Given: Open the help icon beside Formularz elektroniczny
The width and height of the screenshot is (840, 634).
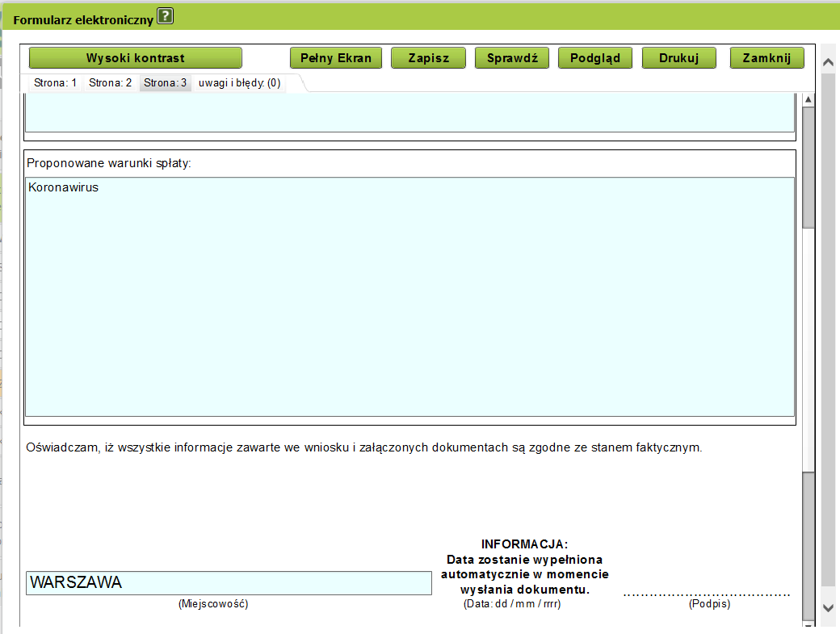Looking at the screenshot, I should coord(166,15).
